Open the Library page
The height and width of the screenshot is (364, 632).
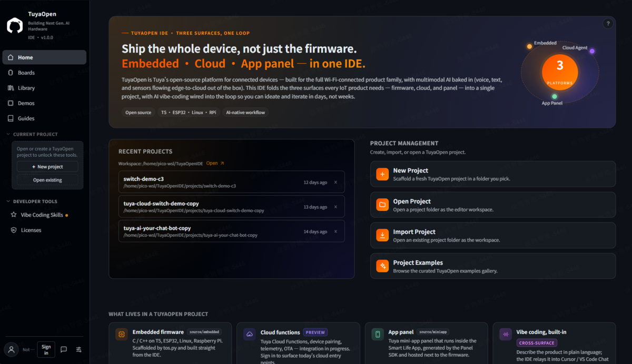[44, 88]
